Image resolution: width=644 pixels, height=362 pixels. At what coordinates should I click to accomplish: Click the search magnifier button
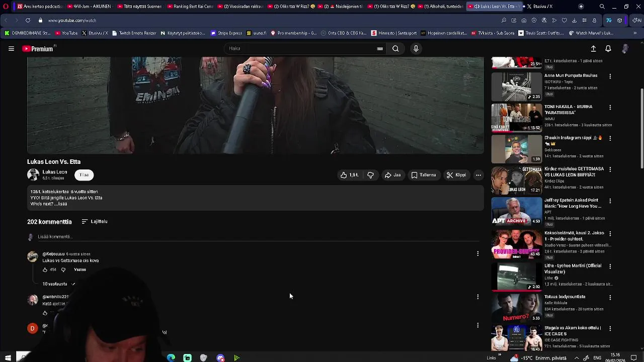[395, 49]
